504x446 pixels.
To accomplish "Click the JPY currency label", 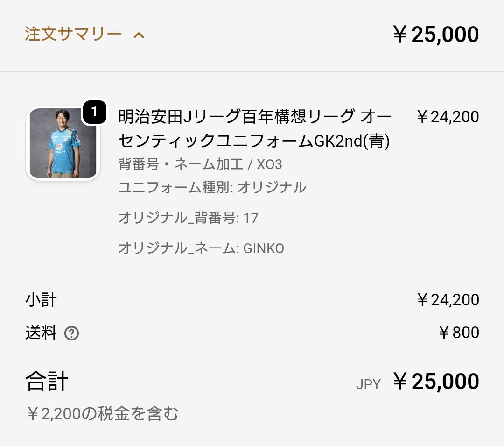I will (x=368, y=384).
